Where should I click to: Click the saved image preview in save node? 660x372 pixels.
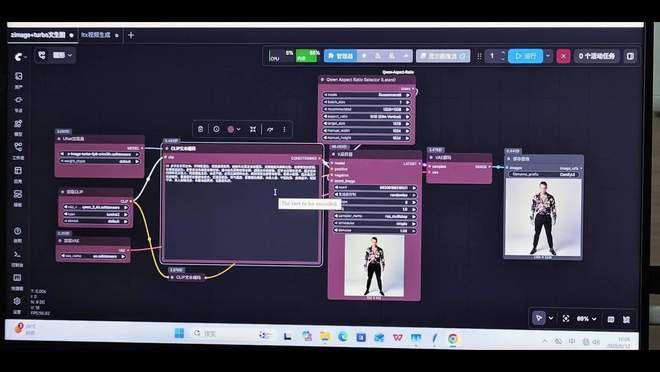pos(543,217)
